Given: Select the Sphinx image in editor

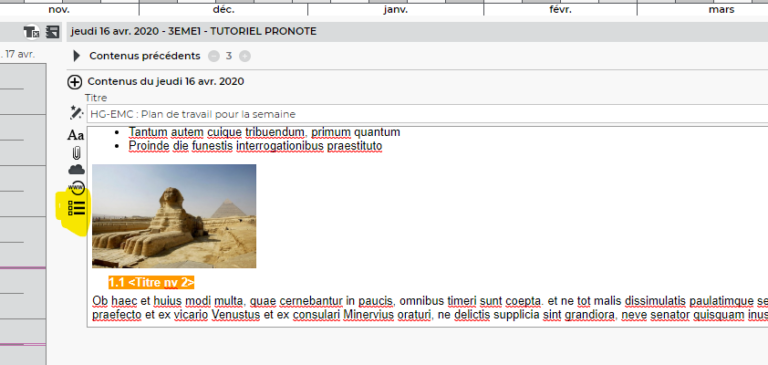Looking at the screenshot, I should click(174, 216).
